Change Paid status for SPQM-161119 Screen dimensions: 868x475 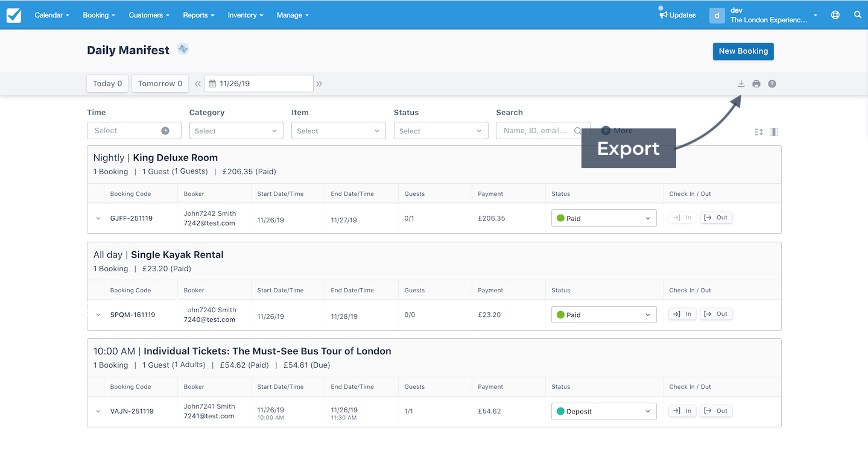(604, 315)
